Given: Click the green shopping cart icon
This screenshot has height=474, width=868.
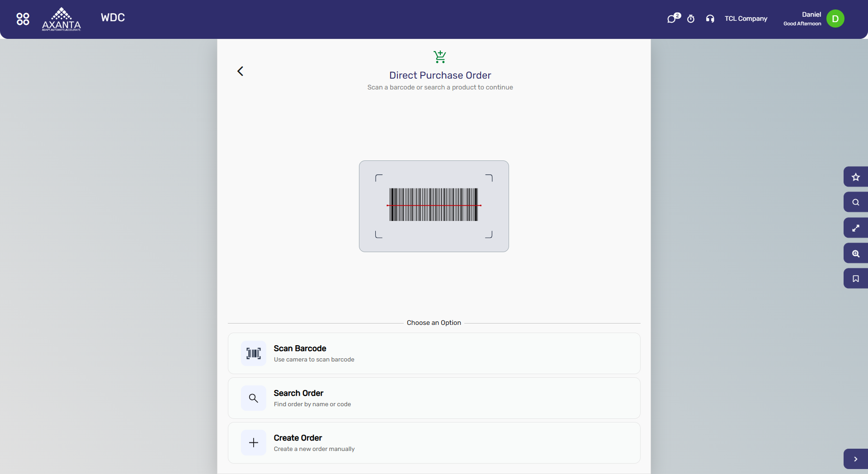Looking at the screenshot, I should pyautogui.click(x=440, y=56).
